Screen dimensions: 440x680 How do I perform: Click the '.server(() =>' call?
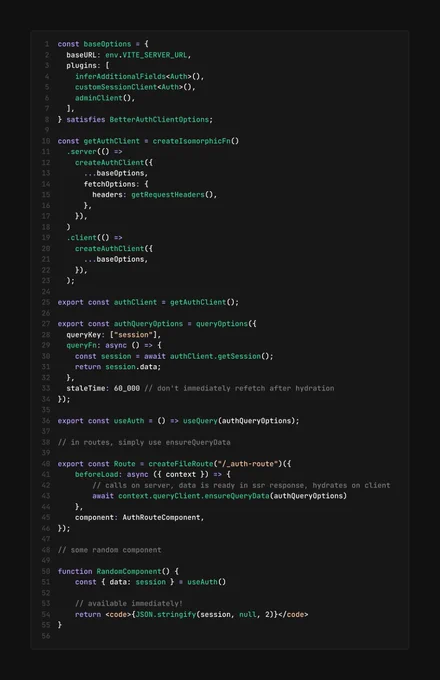[x=94, y=152]
